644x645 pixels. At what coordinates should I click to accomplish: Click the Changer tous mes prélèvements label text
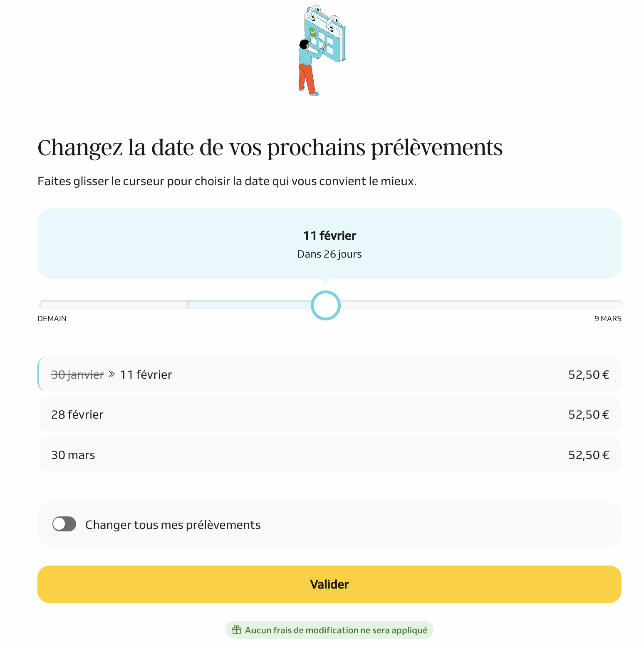(x=173, y=525)
